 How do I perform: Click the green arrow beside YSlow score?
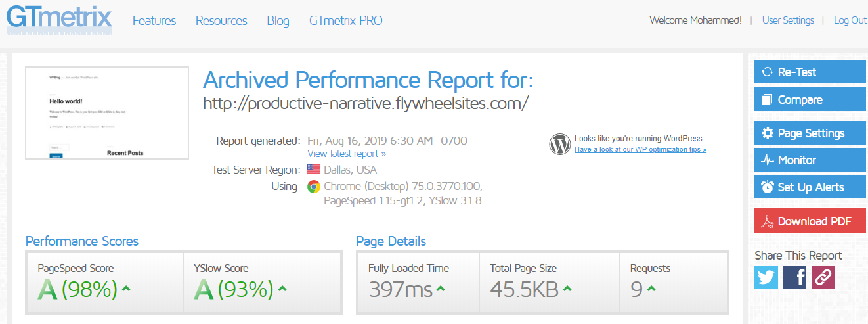pyautogui.click(x=282, y=288)
